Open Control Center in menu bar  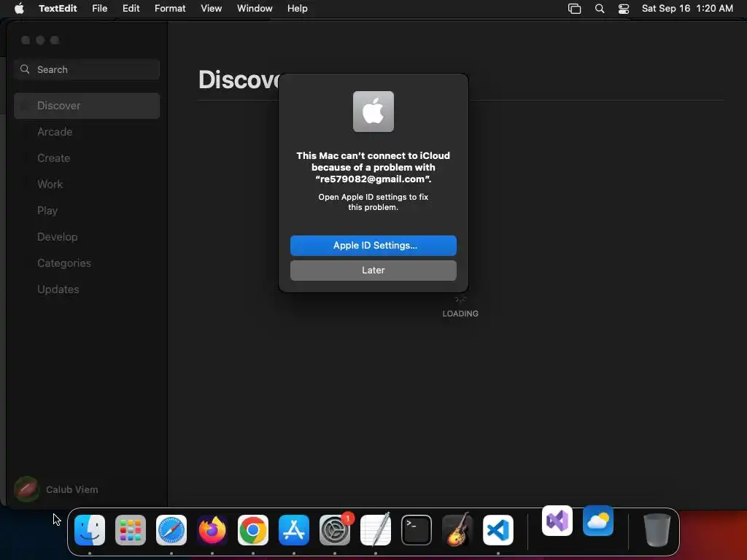click(x=624, y=9)
